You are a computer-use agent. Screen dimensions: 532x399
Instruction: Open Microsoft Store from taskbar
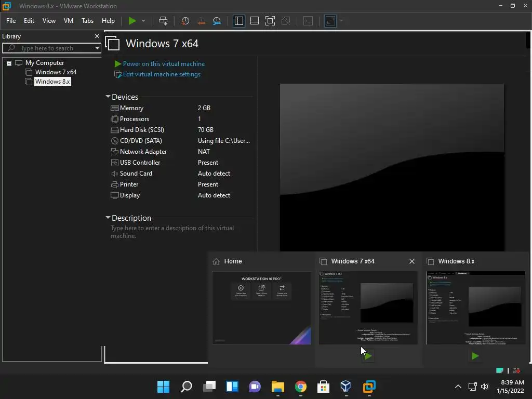323,387
